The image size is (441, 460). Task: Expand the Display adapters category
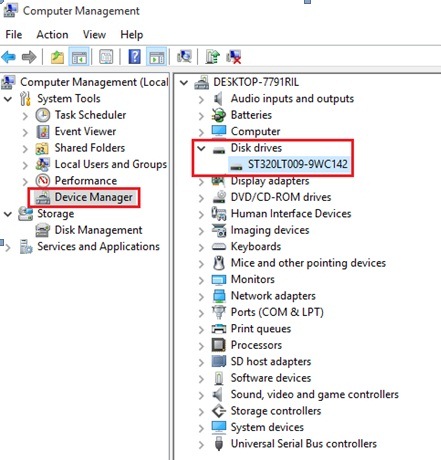(201, 182)
